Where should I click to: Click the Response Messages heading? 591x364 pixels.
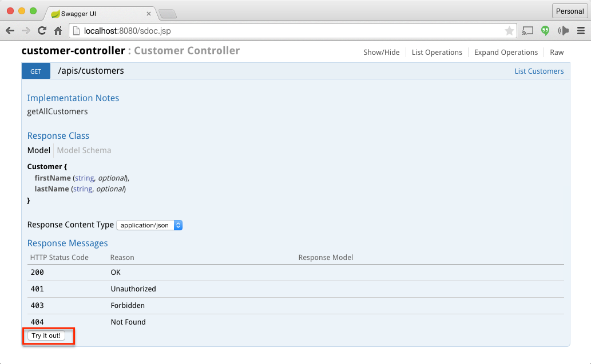[x=68, y=243]
